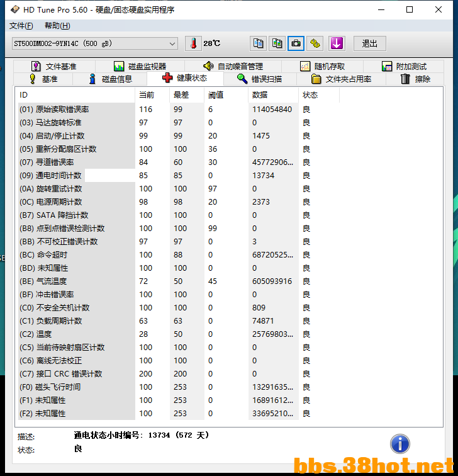Click the 当前 column header
This screenshot has width=458, height=476.
click(x=152, y=95)
